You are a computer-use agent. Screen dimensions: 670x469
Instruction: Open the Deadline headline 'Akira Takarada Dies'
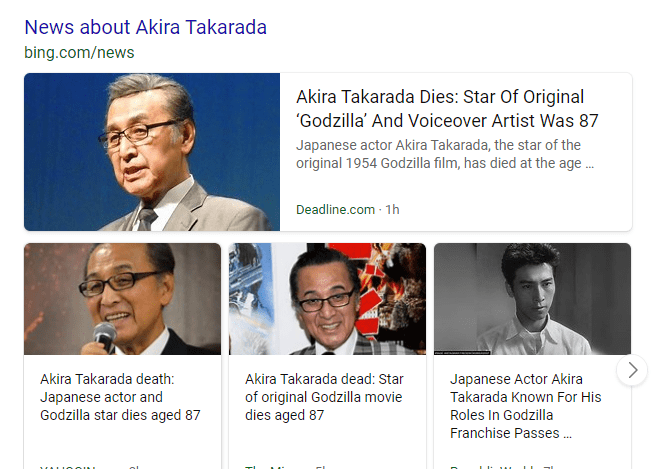(447, 108)
